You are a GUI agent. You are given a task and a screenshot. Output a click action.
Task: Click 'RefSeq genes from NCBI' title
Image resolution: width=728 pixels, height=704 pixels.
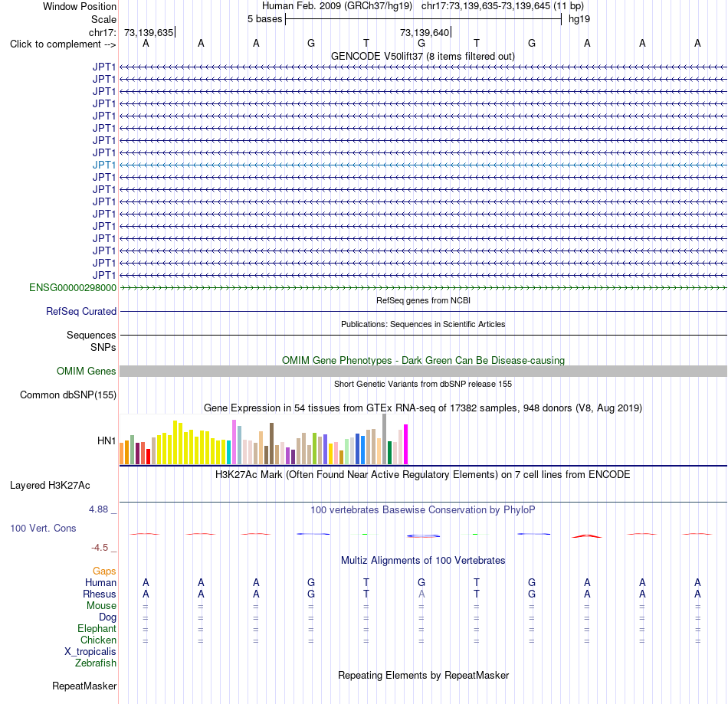(424, 300)
